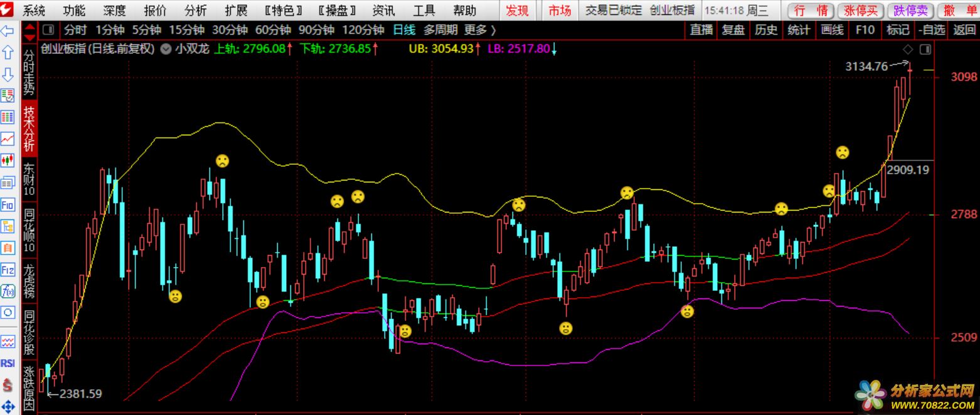Click the diamond icon at chart top right
Screen dimensions: 980x415
(x=907, y=50)
